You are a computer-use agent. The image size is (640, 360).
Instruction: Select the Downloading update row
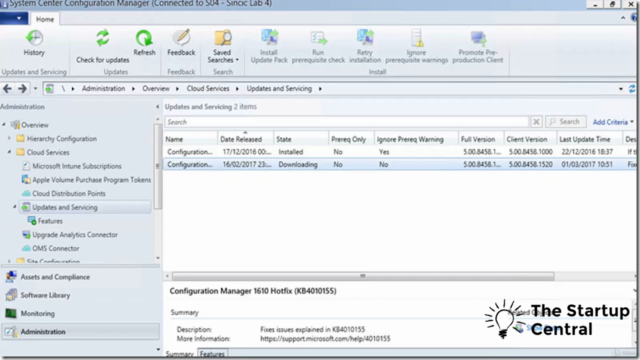[x=400, y=164]
